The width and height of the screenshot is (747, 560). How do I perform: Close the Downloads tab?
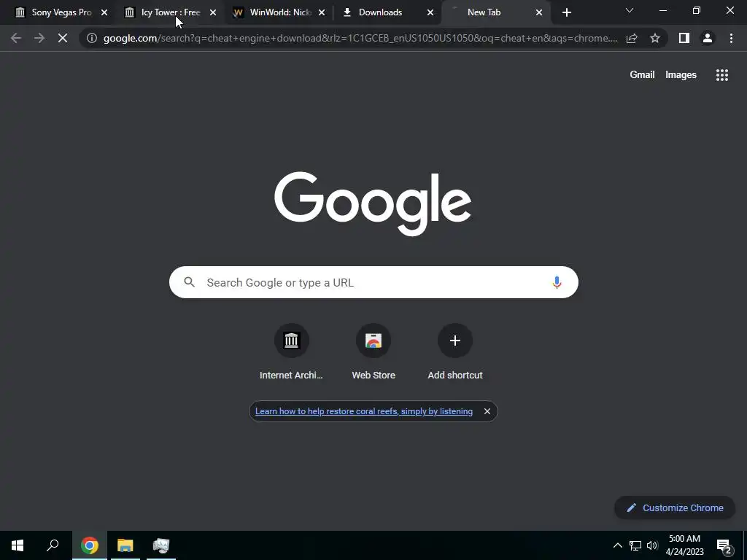pyautogui.click(x=430, y=12)
